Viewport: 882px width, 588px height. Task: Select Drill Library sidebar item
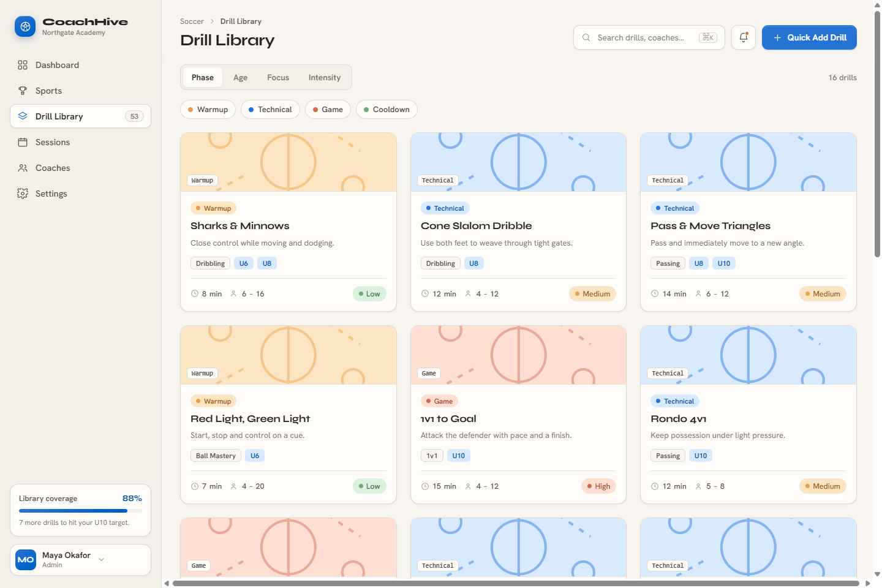pyautogui.click(x=80, y=116)
